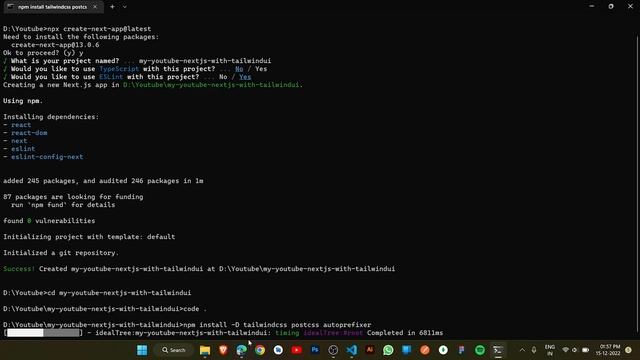Open OBS Studio from the taskbar
The image size is (640, 360).
coord(333,350)
